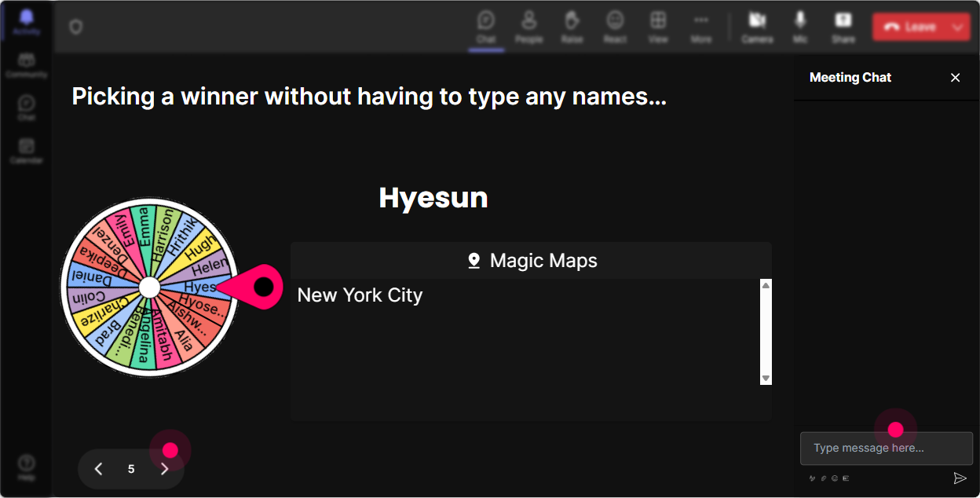Screen dimensions: 980x498
Task: Turn on the Camera
Action: point(757,27)
